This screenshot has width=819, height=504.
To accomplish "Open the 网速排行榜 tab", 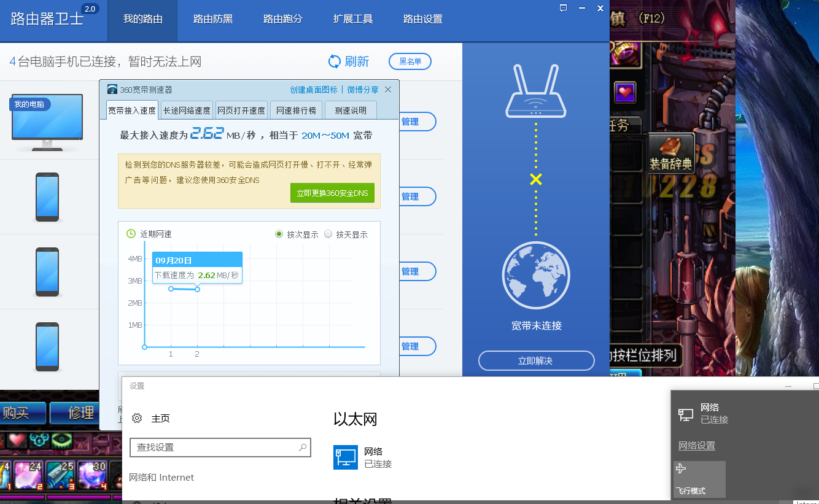I will (x=296, y=110).
